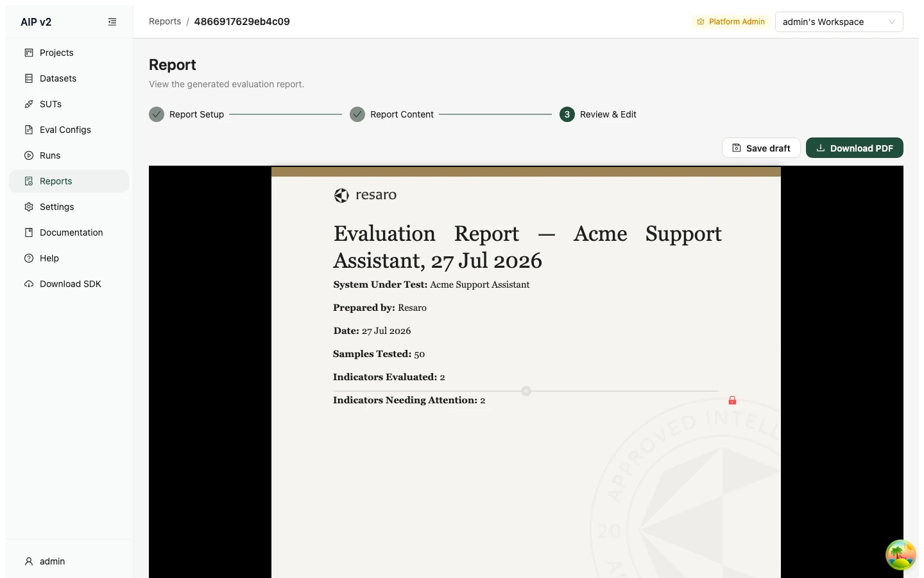Image resolution: width=924 pixels, height=578 pixels.
Task: Click Date: 27 Jul 2026 line
Action: point(372,331)
